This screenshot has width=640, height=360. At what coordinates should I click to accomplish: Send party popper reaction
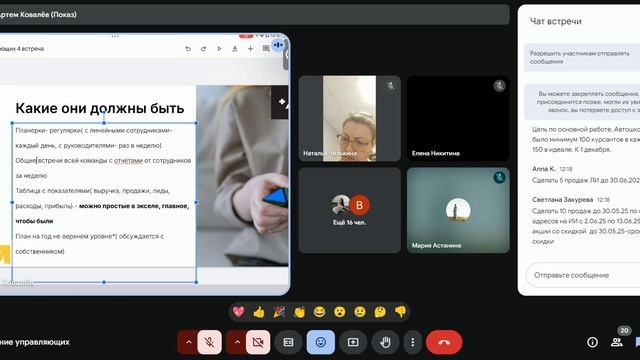point(279,312)
